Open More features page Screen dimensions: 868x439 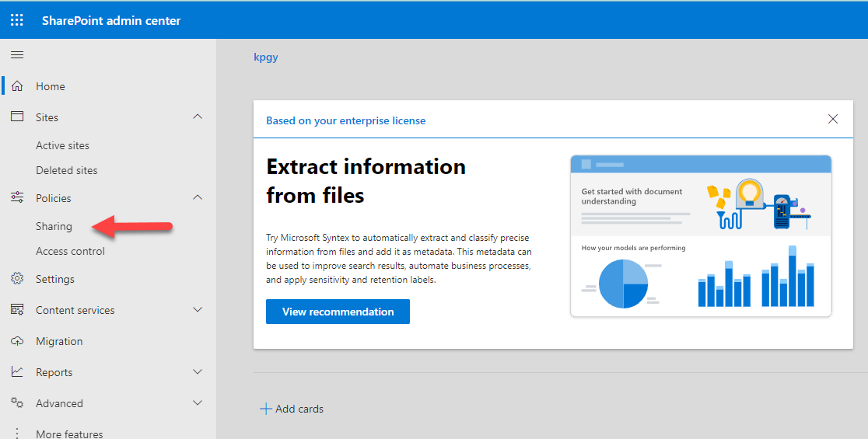69,434
